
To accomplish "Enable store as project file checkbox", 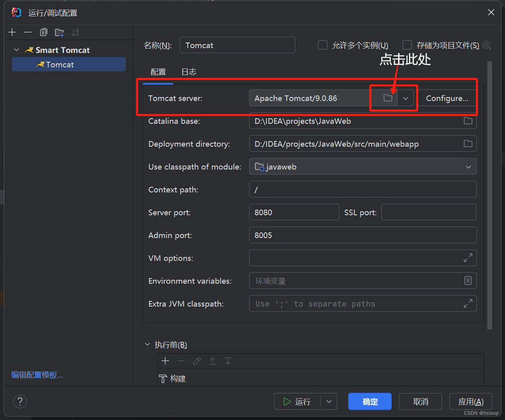I will pos(407,45).
